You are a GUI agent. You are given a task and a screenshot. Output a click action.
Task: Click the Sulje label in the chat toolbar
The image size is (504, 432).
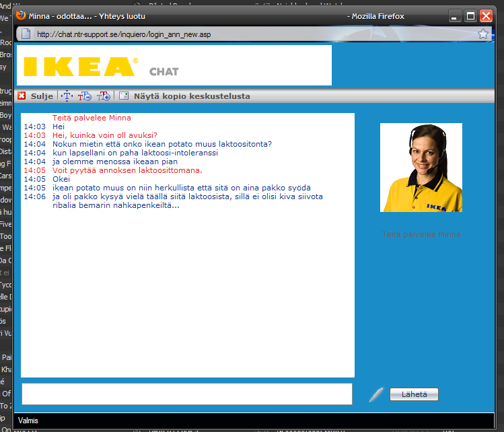click(x=42, y=96)
